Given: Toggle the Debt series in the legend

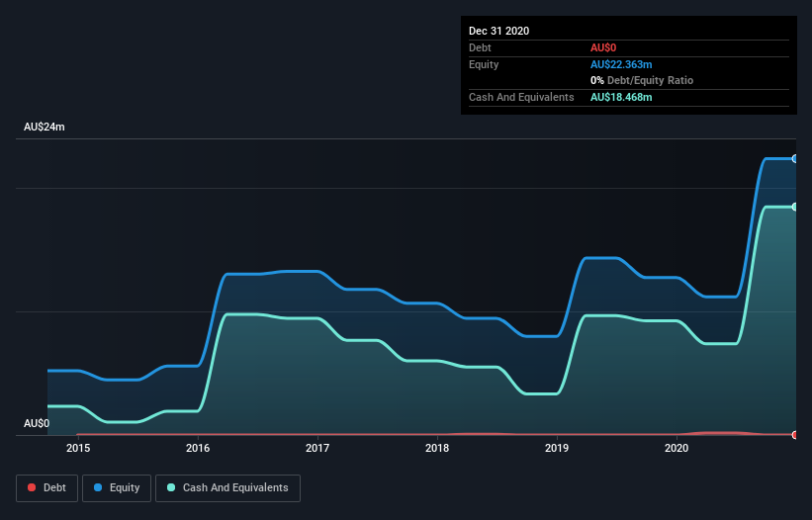Looking at the screenshot, I should click(46, 488).
